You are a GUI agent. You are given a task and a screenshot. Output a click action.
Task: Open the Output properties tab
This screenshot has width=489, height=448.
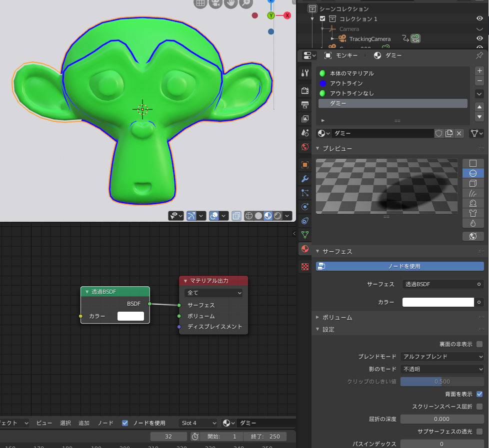coord(305,105)
